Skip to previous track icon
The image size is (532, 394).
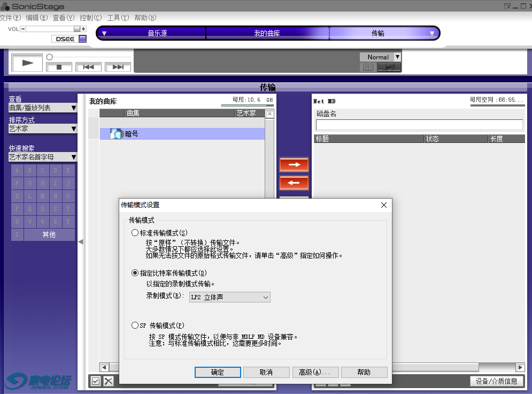pos(87,66)
